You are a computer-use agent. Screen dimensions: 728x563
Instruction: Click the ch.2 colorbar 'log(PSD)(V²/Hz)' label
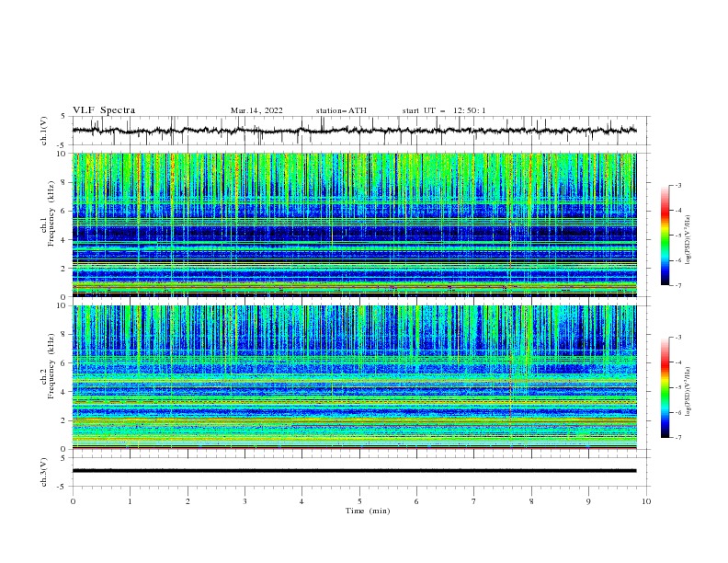tap(688, 392)
